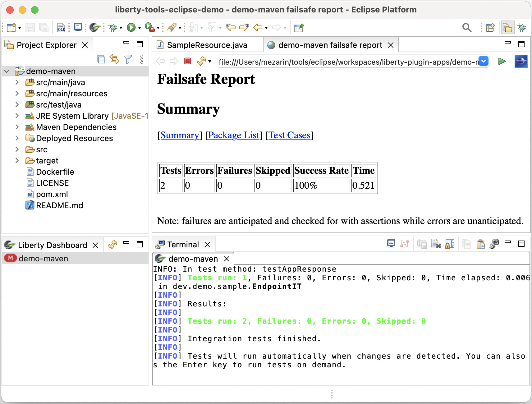Click the Clear Terminal icon
532x404 pixels.
click(x=436, y=244)
